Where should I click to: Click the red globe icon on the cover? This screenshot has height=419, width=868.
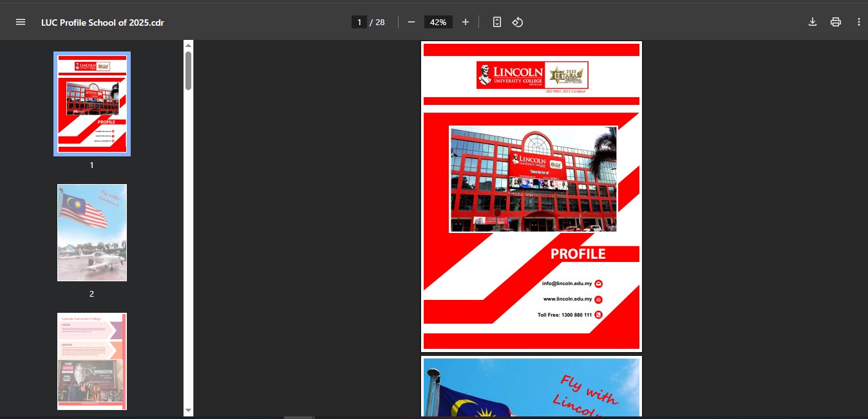599,299
